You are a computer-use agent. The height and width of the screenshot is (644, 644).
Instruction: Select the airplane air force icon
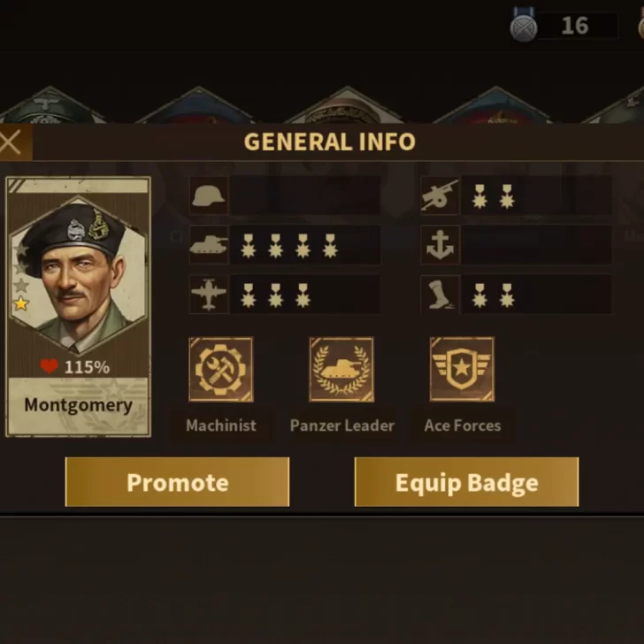pos(209,294)
